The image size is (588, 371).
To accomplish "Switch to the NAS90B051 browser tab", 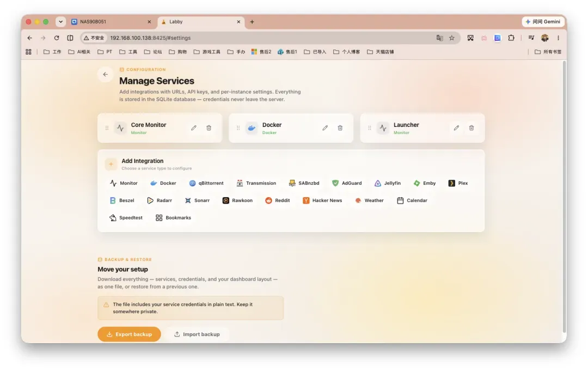I will (x=112, y=22).
